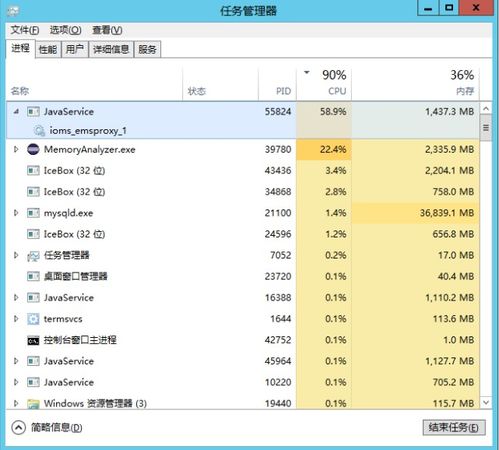Click the 结束任务(E) button

[x=454, y=427]
